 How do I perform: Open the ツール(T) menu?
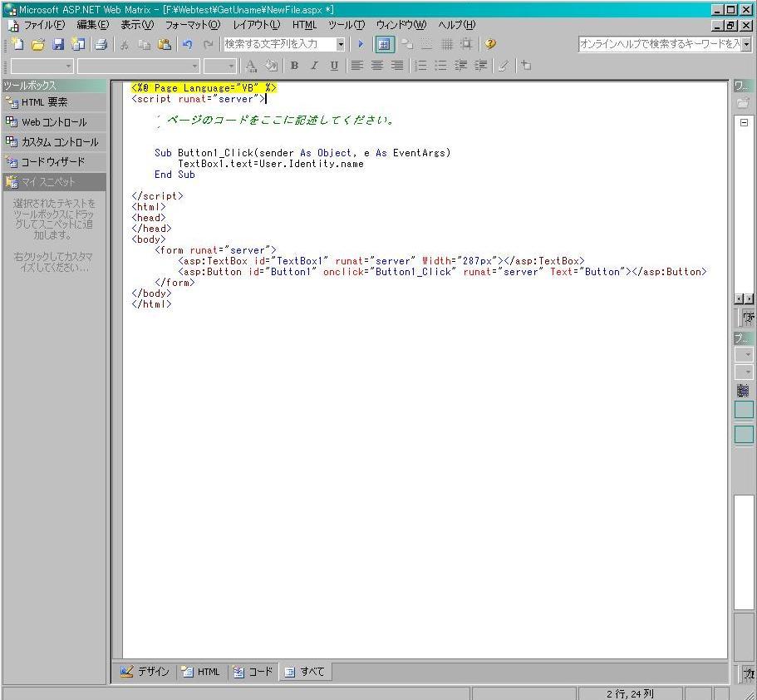point(347,25)
